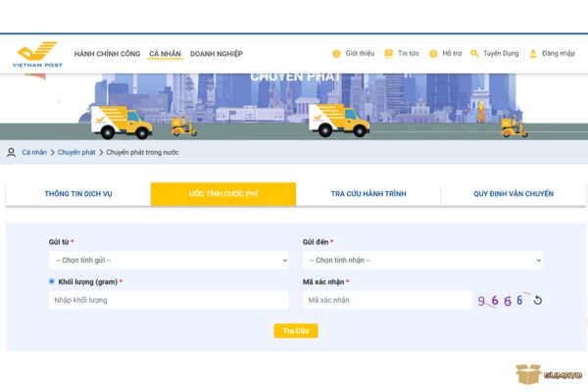Click the Hỗ trợ help icon
The width and height of the screenshot is (588, 392).
[433, 54]
